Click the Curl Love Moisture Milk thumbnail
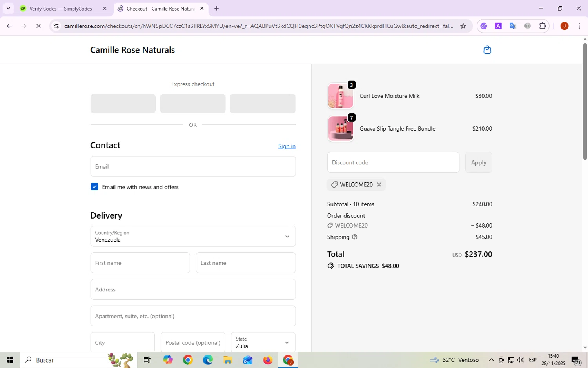 click(x=341, y=96)
